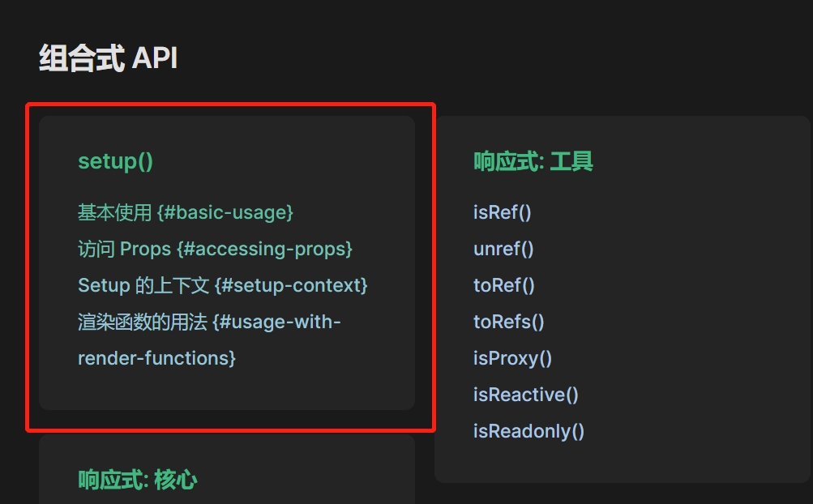
Task: Click the 组合式 API page title
Action: point(109,58)
